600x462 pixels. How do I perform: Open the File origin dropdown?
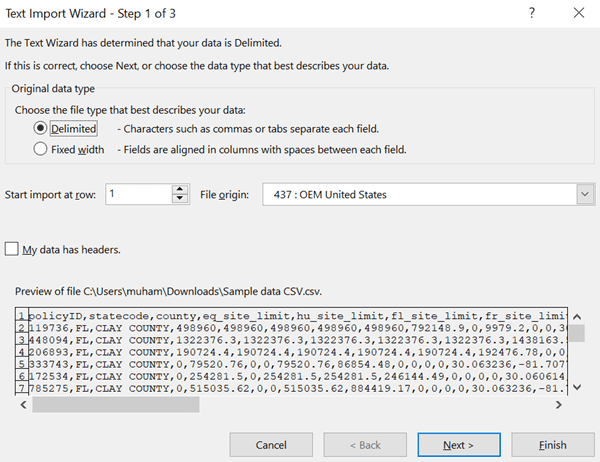click(x=584, y=194)
